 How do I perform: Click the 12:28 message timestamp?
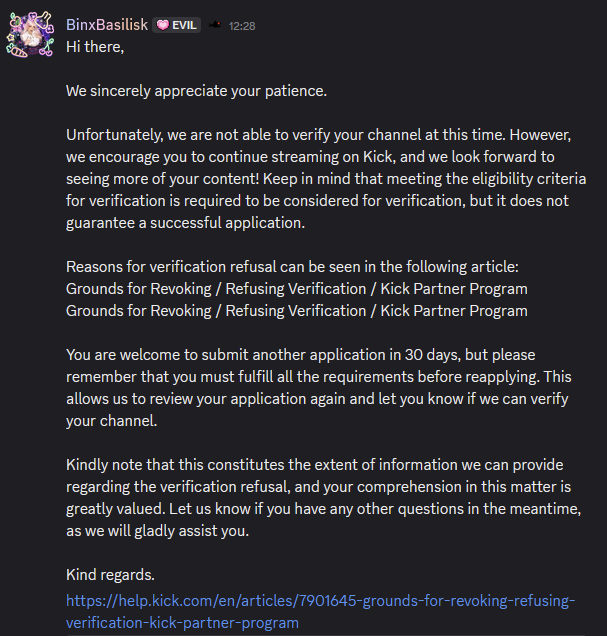242,26
